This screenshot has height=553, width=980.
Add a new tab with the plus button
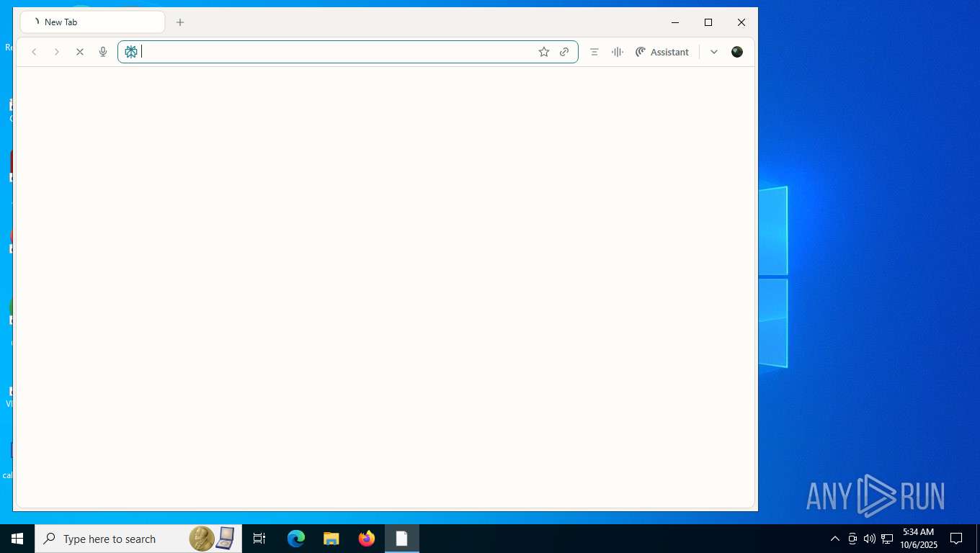[x=180, y=22]
